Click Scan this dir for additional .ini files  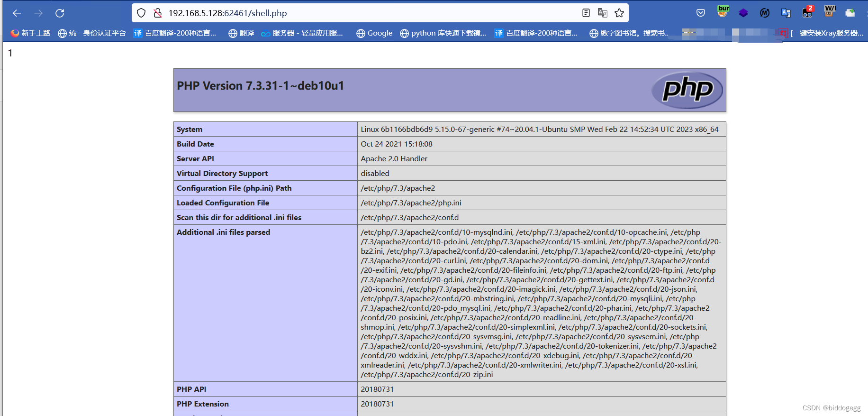click(x=239, y=218)
